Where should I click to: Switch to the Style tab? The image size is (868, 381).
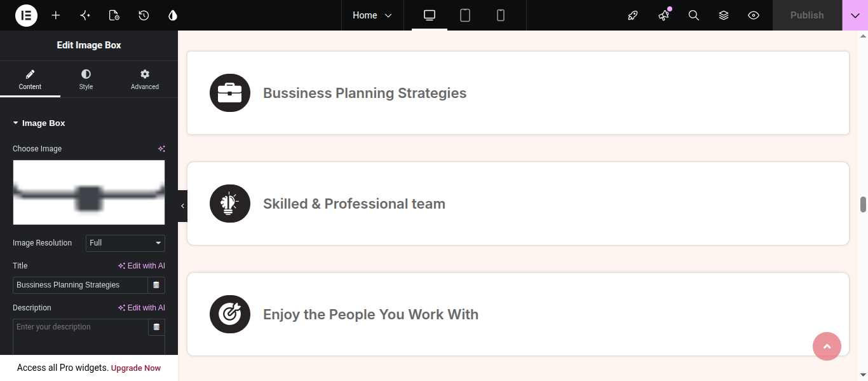pyautogui.click(x=86, y=80)
